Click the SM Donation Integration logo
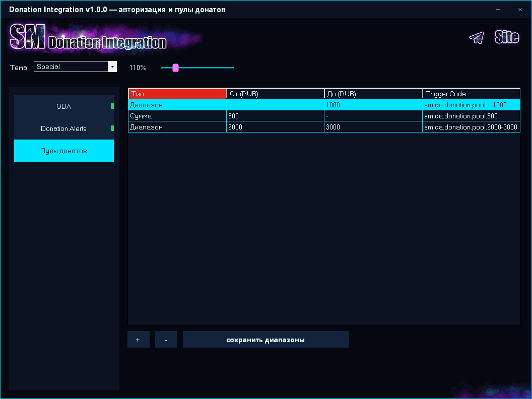This screenshot has width=532, height=399. 88,37
